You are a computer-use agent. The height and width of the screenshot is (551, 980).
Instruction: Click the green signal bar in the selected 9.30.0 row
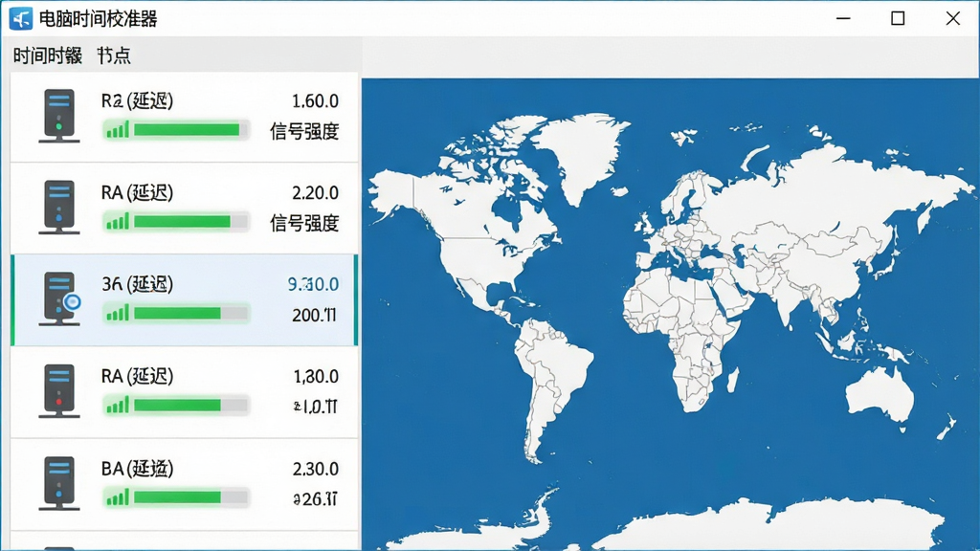click(190, 313)
